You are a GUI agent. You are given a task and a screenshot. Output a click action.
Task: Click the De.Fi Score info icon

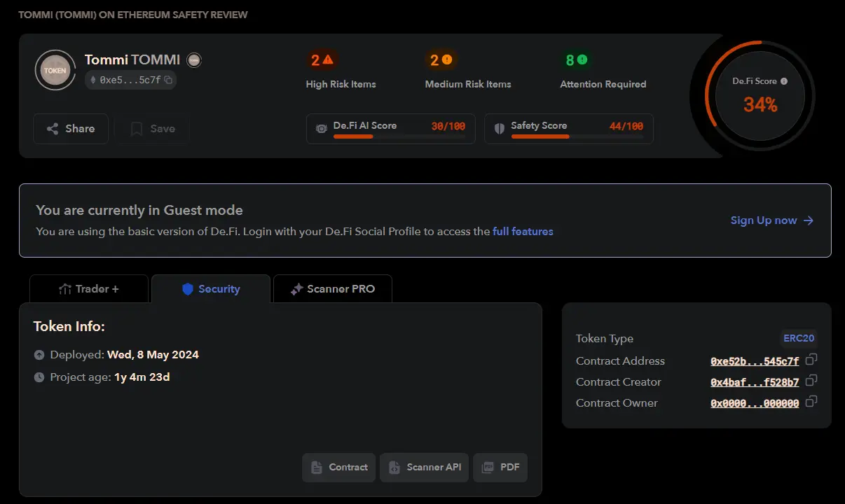pyautogui.click(x=784, y=81)
